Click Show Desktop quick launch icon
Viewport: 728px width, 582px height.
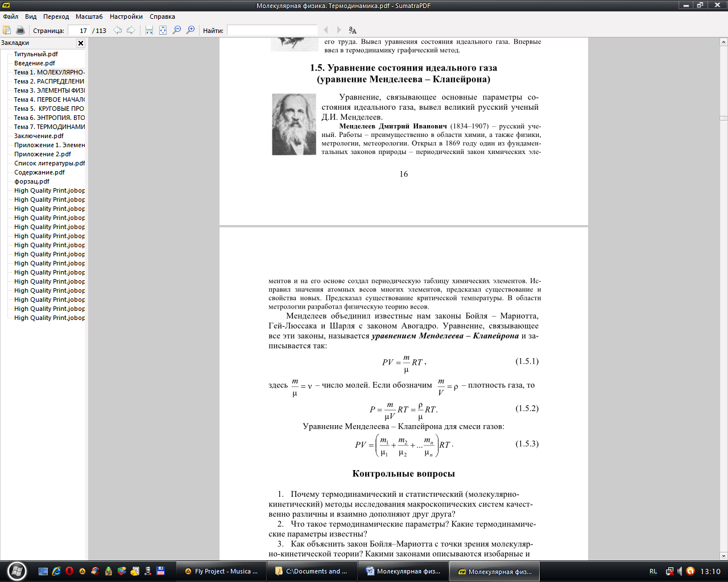point(43,571)
